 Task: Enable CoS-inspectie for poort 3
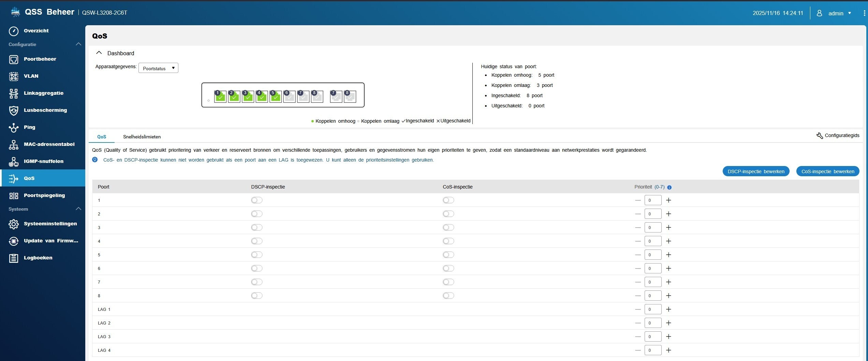coord(448,227)
